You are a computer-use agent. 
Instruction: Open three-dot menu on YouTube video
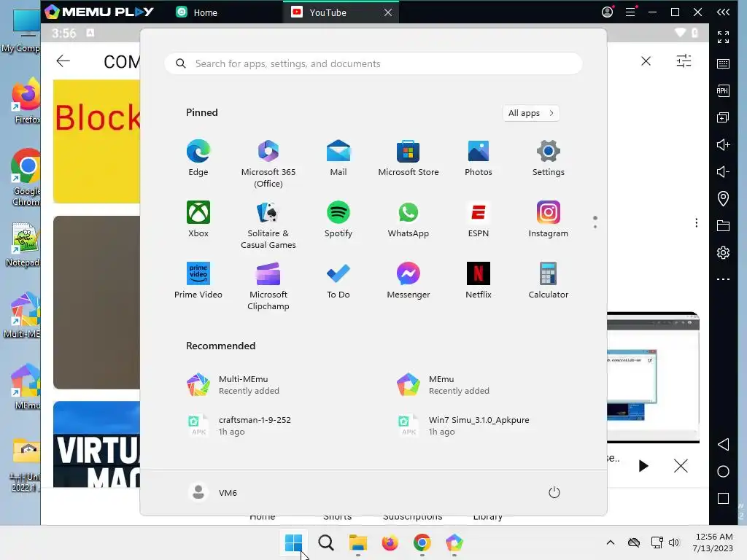697,223
